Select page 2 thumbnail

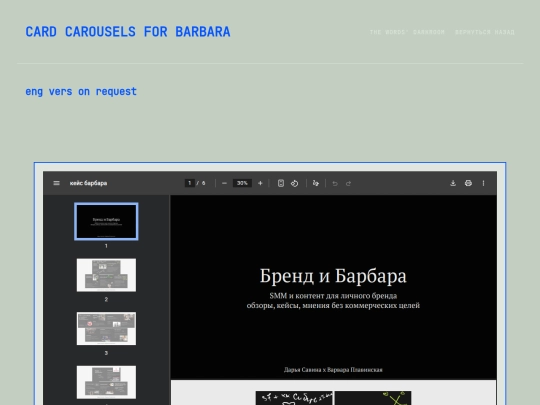tap(106, 275)
